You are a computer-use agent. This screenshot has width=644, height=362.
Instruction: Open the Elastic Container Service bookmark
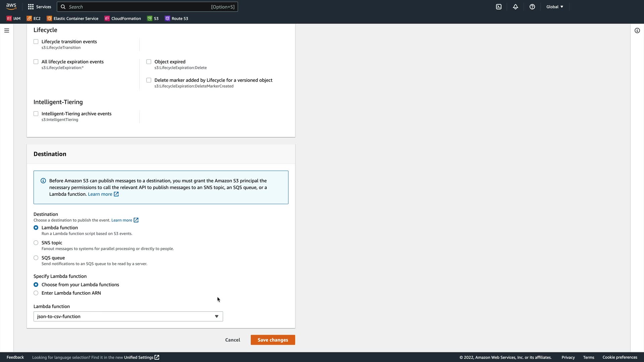tap(72, 18)
